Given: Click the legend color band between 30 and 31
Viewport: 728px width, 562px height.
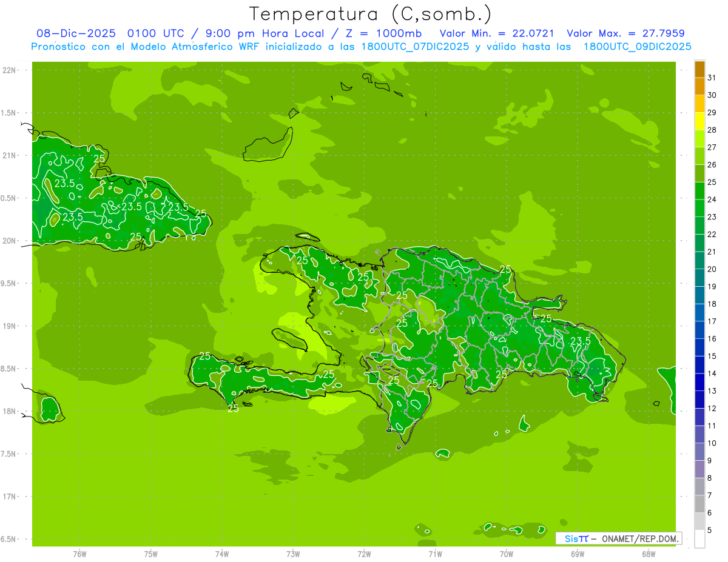Looking at the screenshot, I should click(699, 87).
